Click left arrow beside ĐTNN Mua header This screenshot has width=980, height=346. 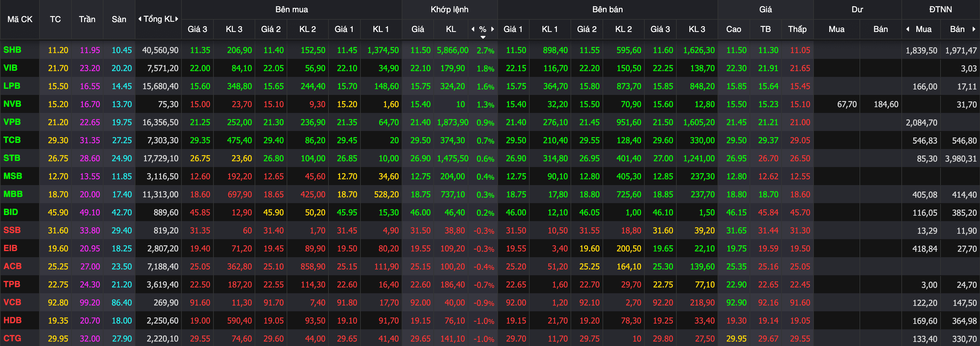[908, 29]
